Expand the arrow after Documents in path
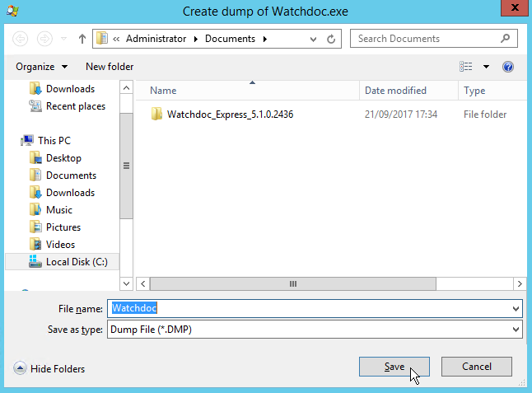 pyautogui.click(x=265, y=39)
